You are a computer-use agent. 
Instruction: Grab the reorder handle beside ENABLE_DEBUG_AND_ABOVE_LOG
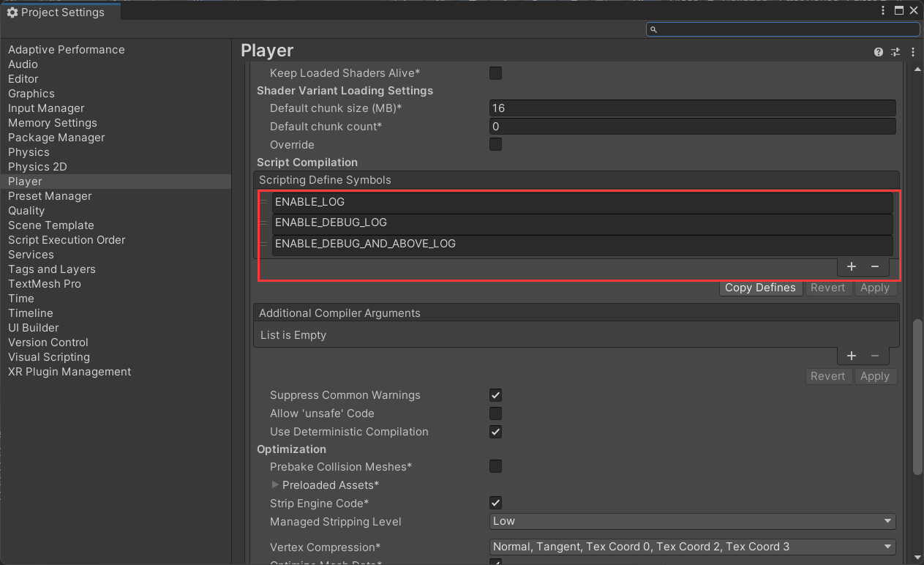pyautogui.click(x=264, y=244)
